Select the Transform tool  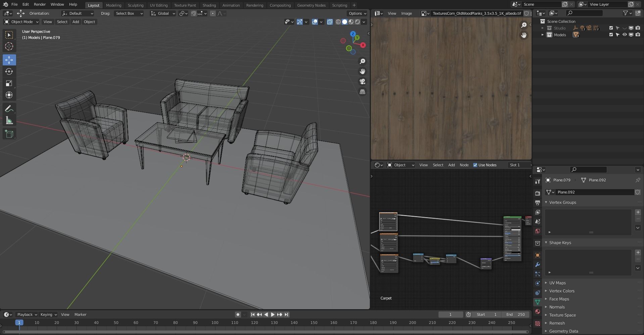(x=9, y=95)
